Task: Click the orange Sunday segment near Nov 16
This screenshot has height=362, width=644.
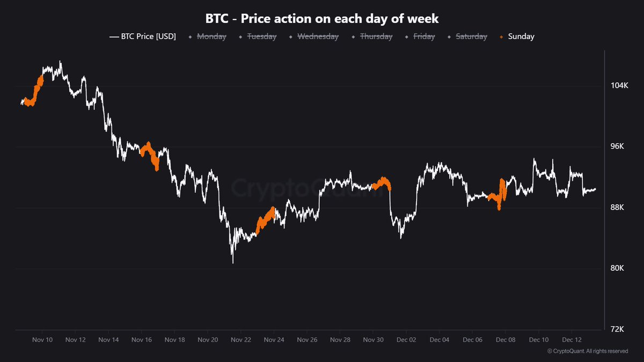Action: coord(152,156)
